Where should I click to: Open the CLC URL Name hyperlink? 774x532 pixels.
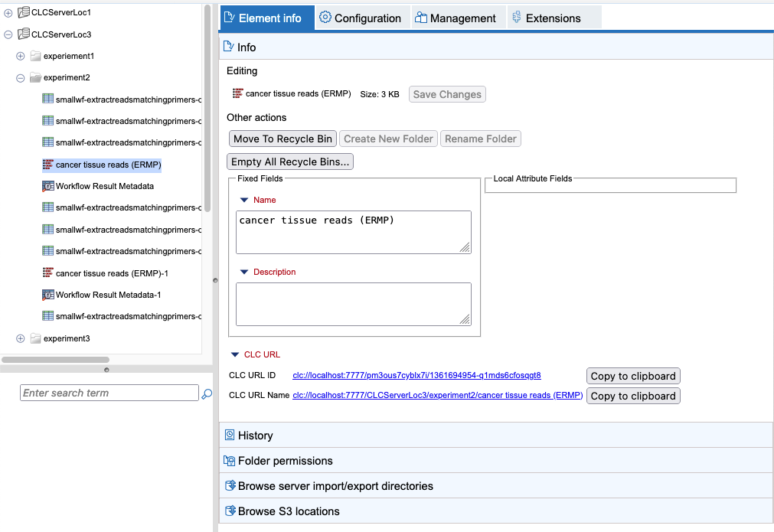[437, 396]
